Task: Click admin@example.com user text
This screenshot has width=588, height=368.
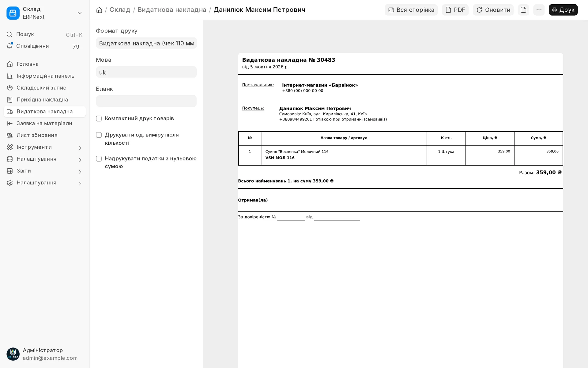Action: 50,358
